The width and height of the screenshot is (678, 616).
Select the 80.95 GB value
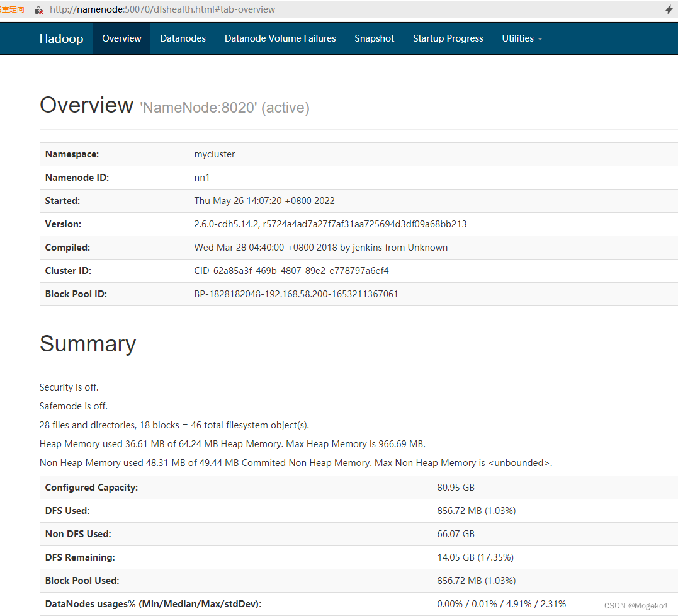click(x=456, y=488)
